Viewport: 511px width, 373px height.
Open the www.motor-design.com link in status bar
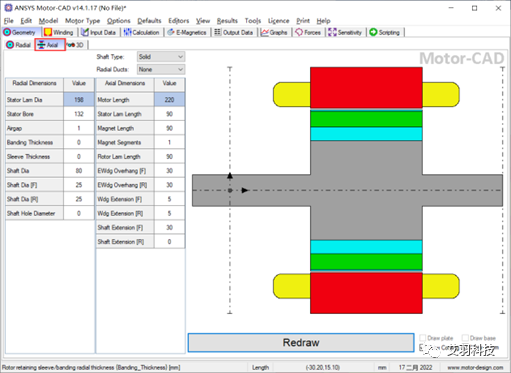pyautogui.click(x=475, y=367)
